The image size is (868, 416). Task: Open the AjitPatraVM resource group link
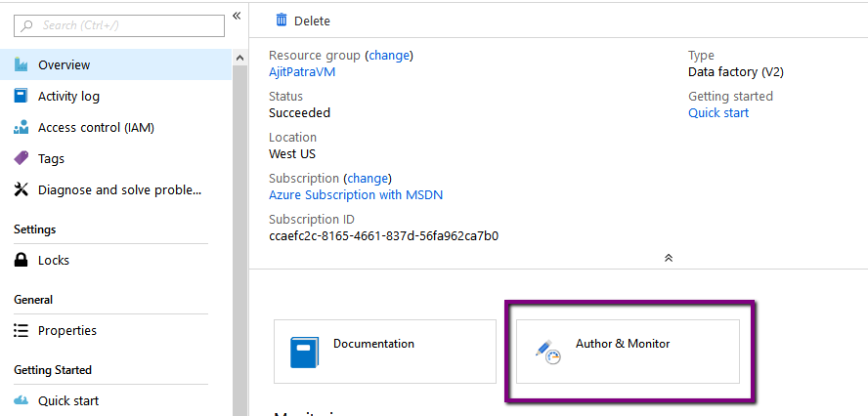tap(301, 72)
